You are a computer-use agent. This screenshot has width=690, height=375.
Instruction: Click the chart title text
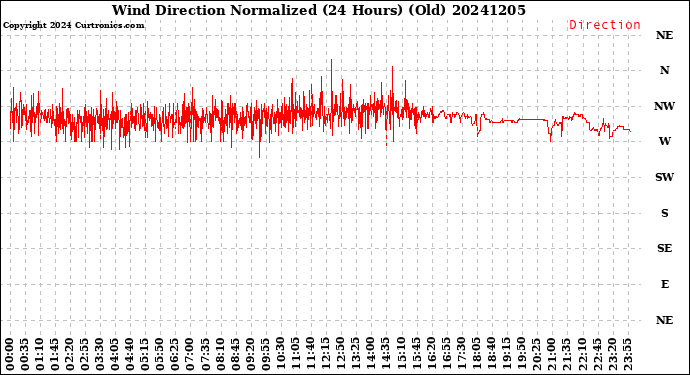tap(319, 10)
